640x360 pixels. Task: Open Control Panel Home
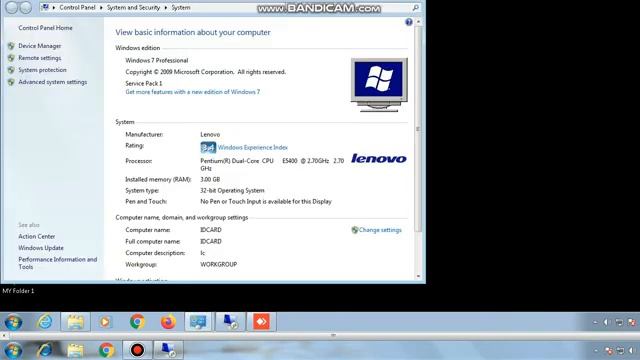tap(45, 28)
